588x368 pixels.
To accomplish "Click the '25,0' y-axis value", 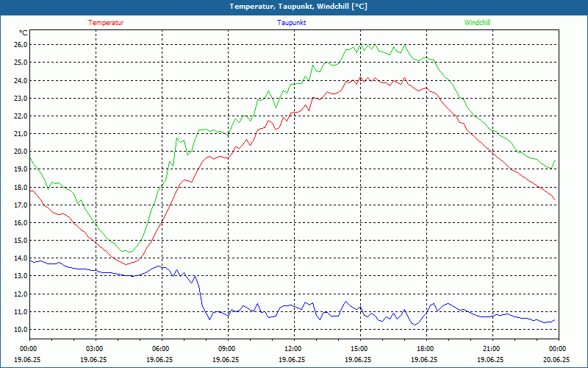I will [x=21, y=63].
